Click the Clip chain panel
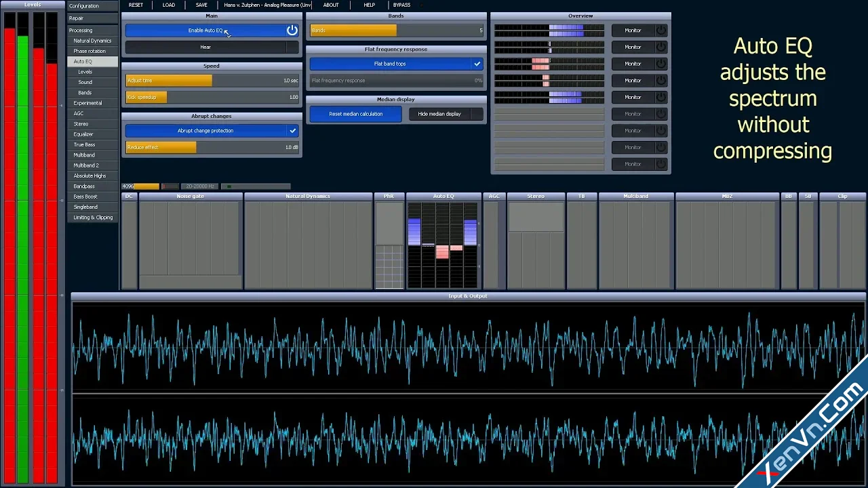 [x=842, y=241]
